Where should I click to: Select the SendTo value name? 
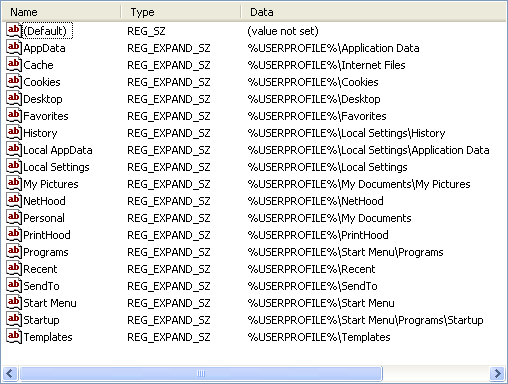[41, 286]
